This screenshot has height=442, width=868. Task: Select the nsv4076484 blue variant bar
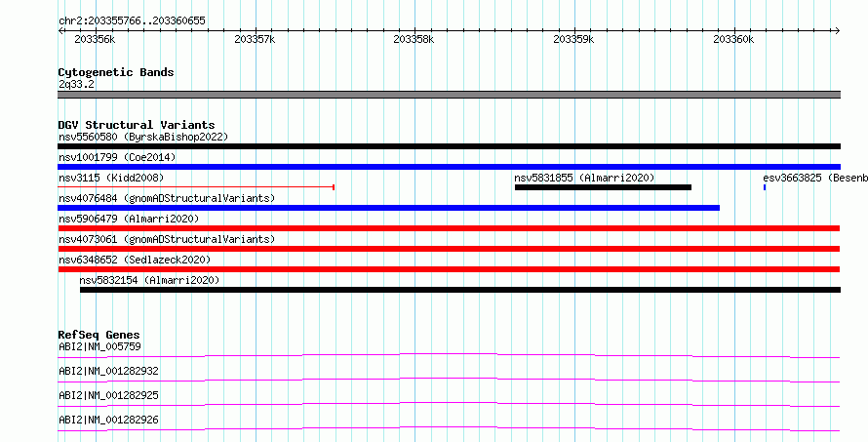(388, 208)
